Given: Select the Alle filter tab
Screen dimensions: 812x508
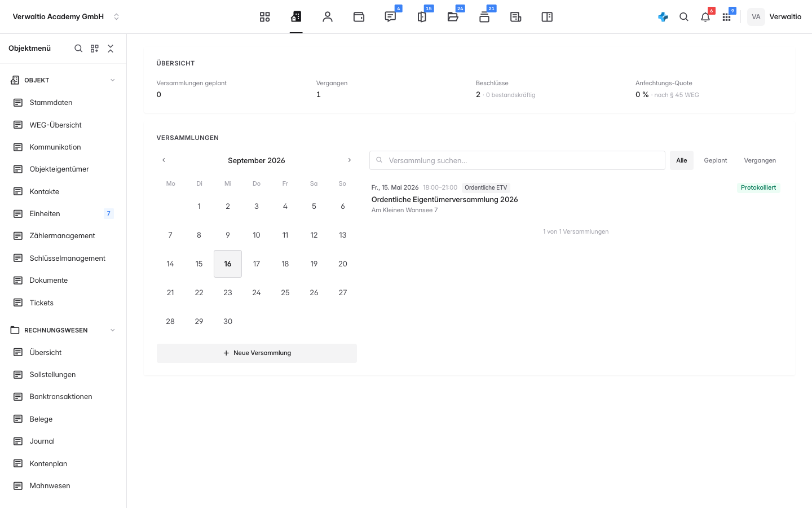Looking at the screenshot, I should point(682,160).
